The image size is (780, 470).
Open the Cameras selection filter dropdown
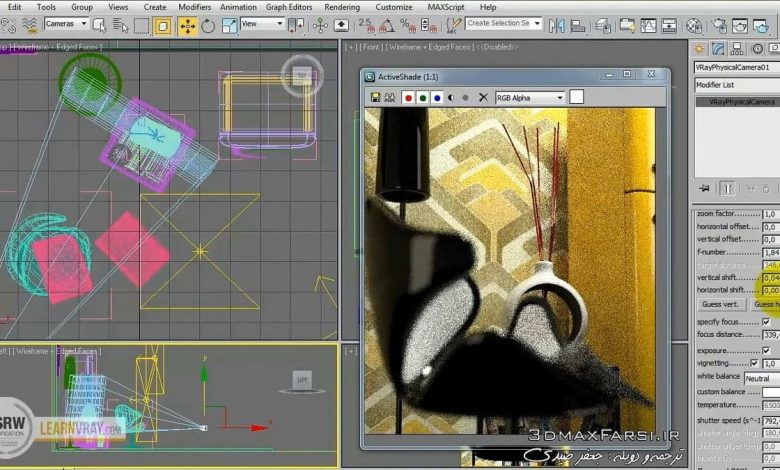(67, 23)
